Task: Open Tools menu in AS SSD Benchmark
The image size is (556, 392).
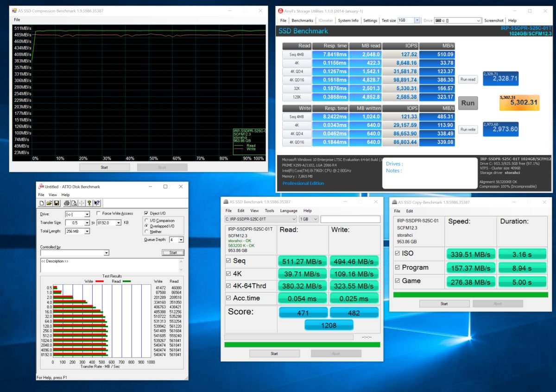Action: [270, 211]
